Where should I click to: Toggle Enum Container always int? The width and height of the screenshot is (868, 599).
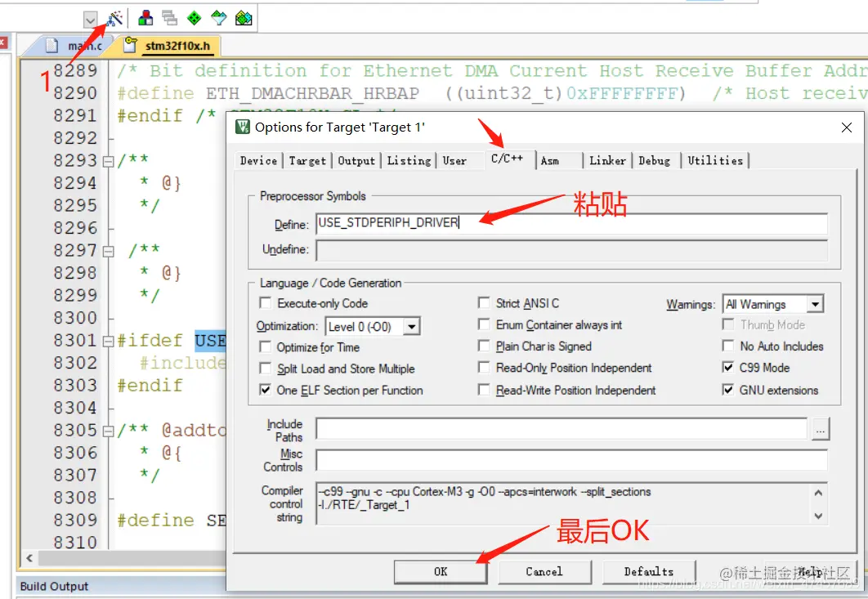coord(484,324)
